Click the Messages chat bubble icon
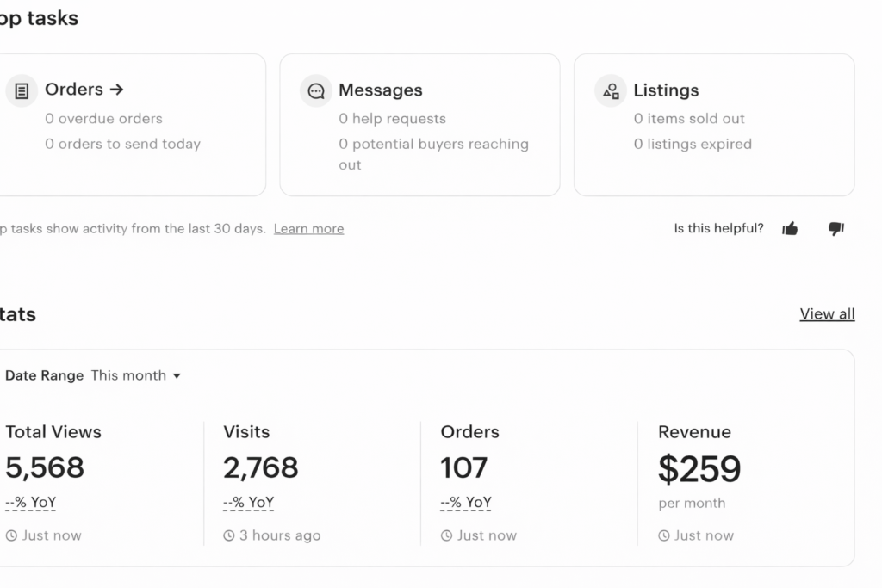This screenshot has height=588, width=882. [x=316, y=90]
